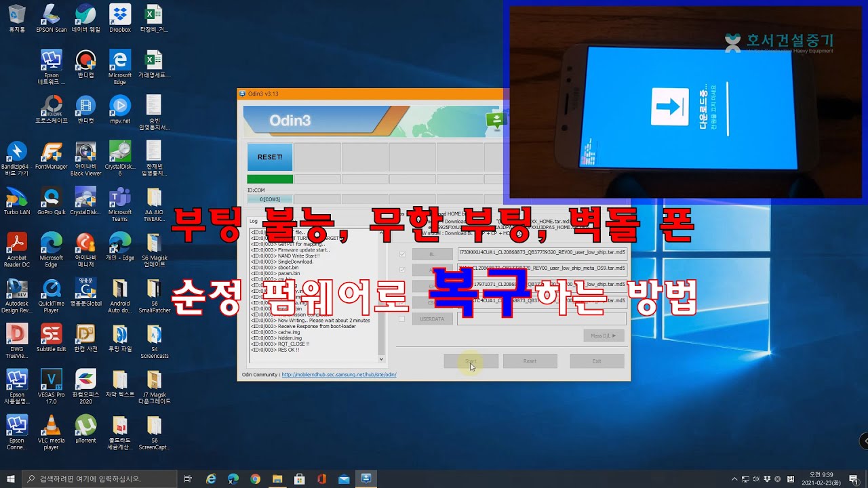This screenshot has height=488, width=868.
Task: Open the S4 Screencasts folder
Action: point(154,341)
